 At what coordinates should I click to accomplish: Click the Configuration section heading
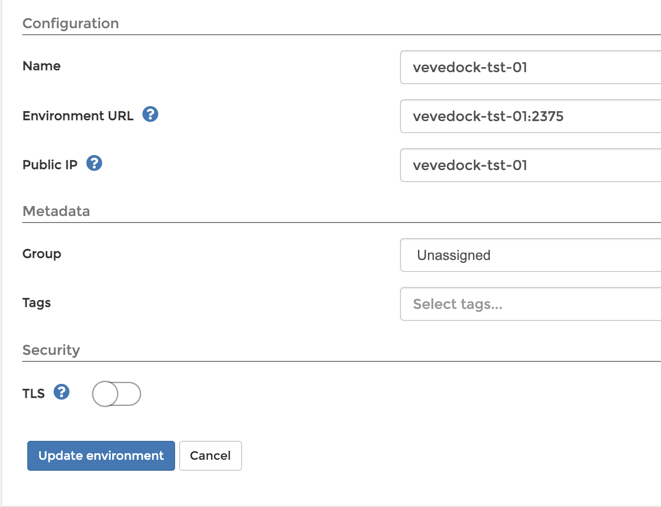coord(70,23)
